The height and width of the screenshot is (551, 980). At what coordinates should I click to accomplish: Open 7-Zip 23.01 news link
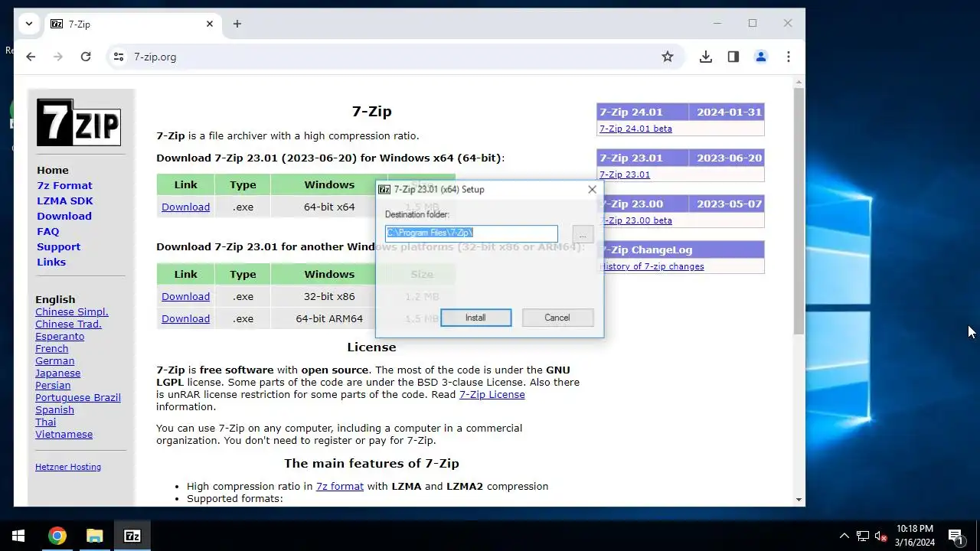pos(625,174)
